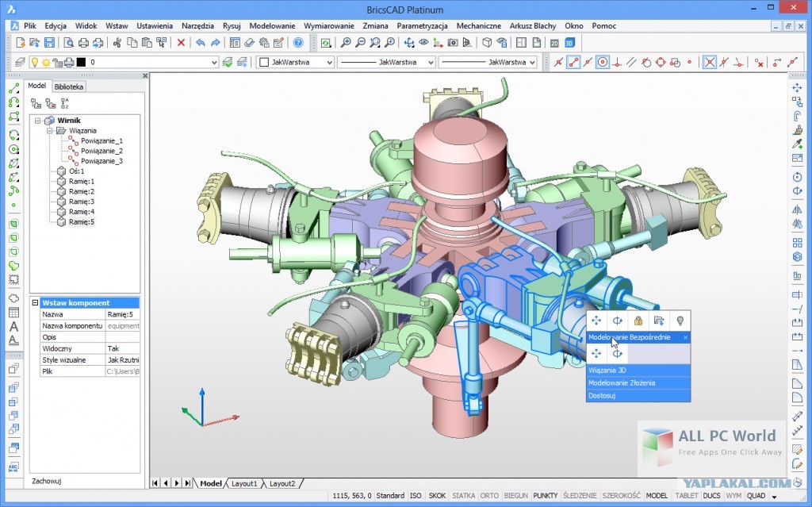Screen dimensions: 812x507
Task: Toggle BIEGUN polar tracking in status bar
Action: (x=515, y=496)
